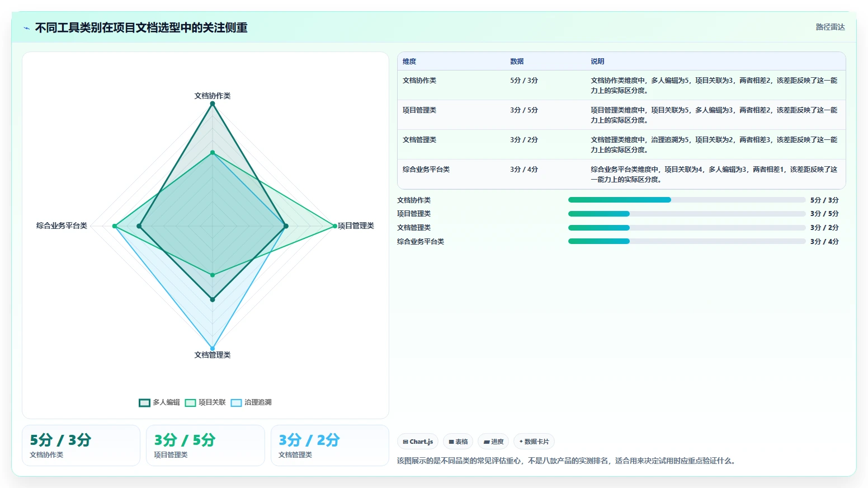Click the Chart.js tag
The image size is (868, 488).
point(418,442)
